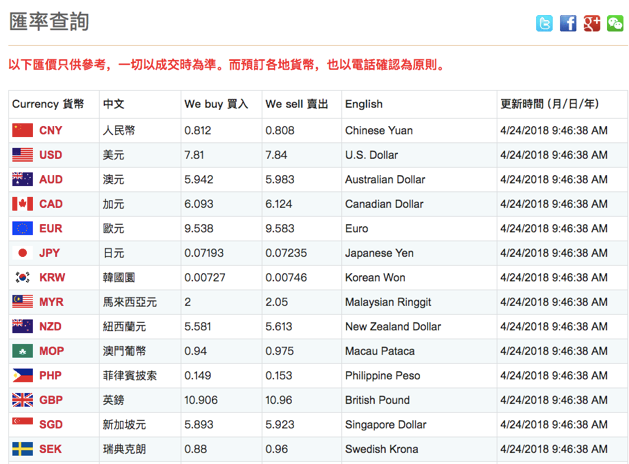Click the 更新時間 column header
629x464 pixels.
(550, 104)
